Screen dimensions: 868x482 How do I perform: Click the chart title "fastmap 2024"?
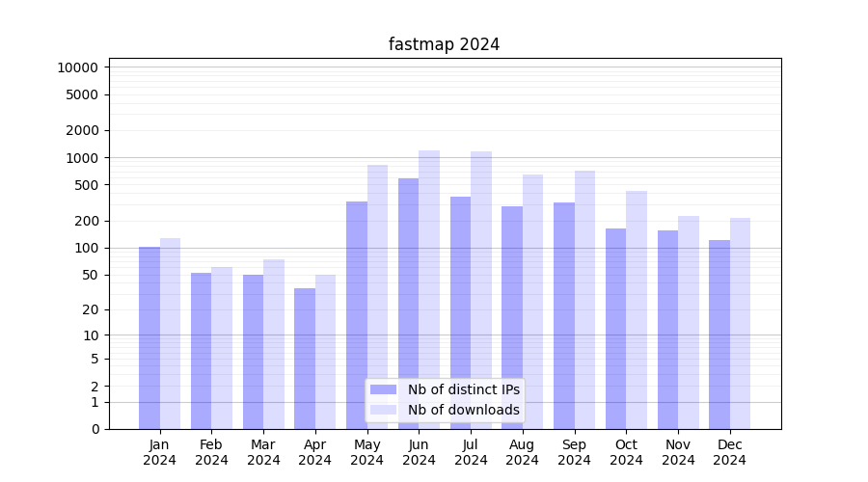pos(444,44)
